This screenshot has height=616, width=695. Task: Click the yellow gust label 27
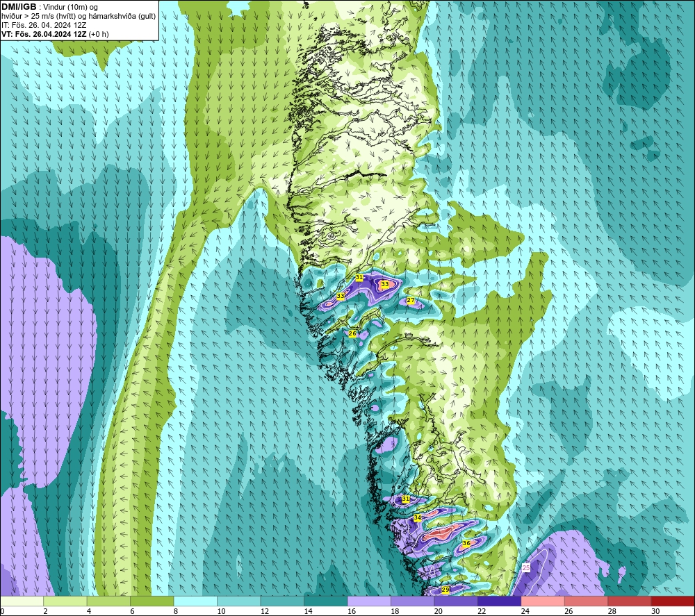click(x=411, y=300)
